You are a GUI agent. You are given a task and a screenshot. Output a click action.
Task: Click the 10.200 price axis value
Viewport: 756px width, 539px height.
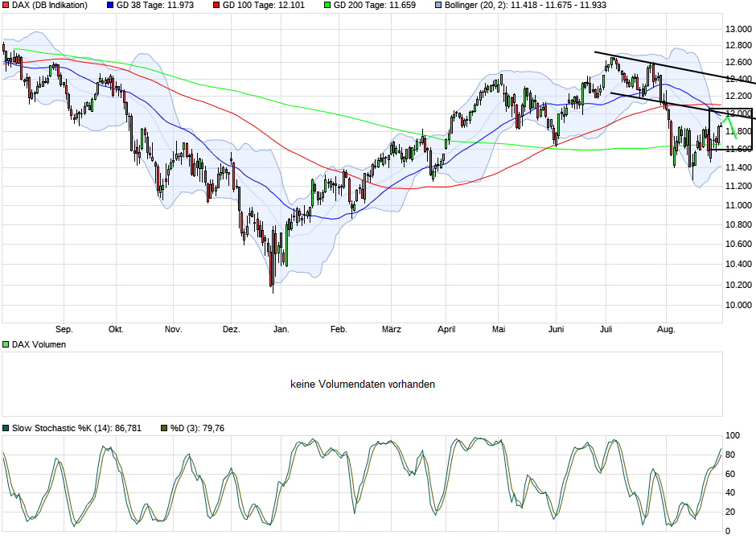[x=738, y=285]
